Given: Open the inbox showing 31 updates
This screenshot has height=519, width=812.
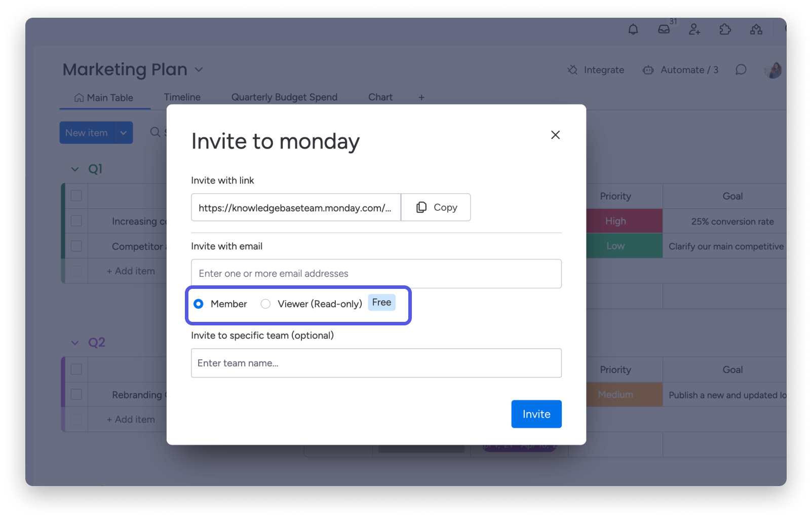Looking at the screenshot, I should click(664, 29).
